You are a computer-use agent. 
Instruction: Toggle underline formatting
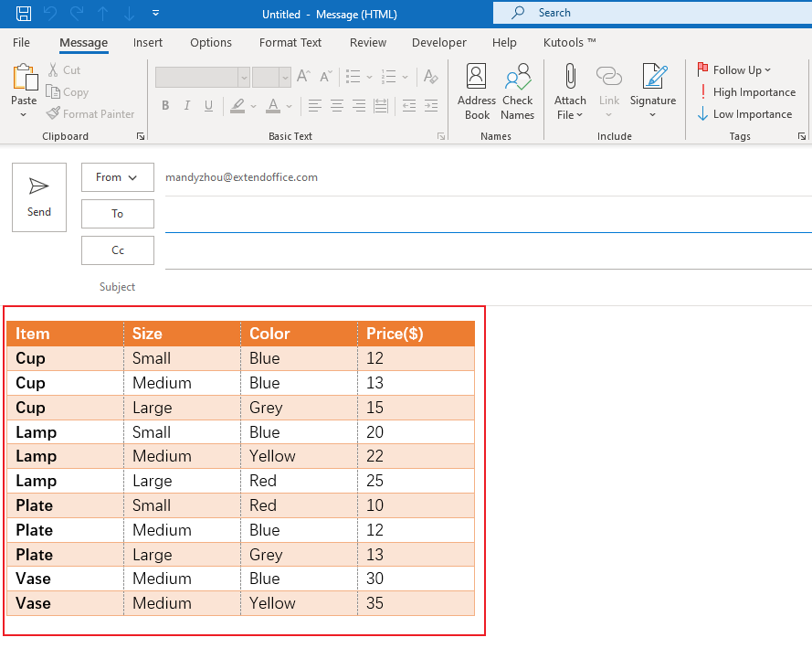(208, 106)
